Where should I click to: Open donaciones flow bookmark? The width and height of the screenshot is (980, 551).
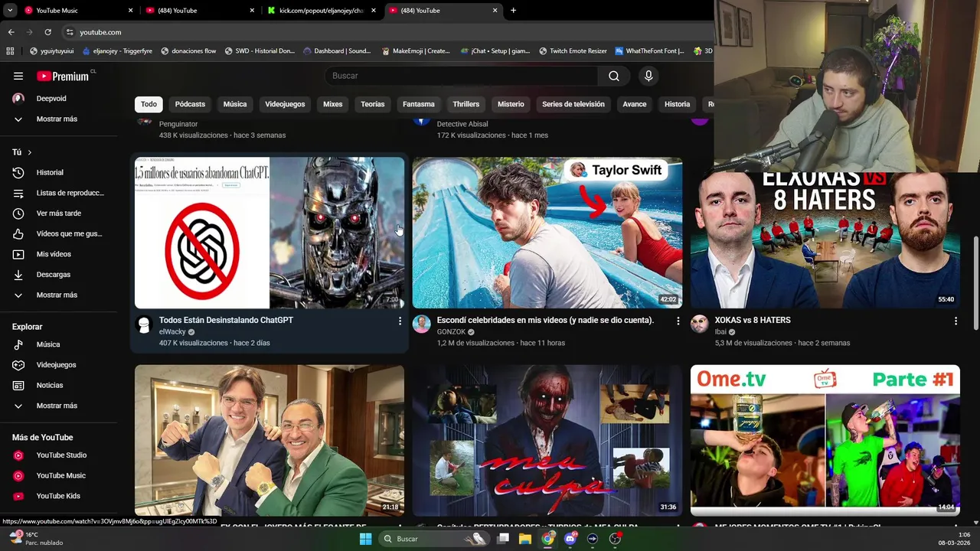point(188,51)
